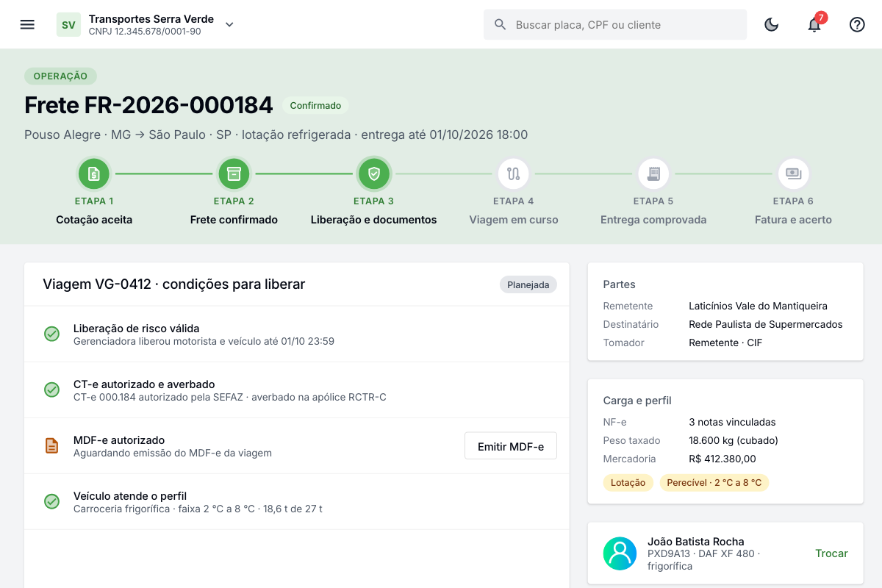The image size is (882, 588).
Task: Click the 'Trocar' driver link
Action: point(831,553)
